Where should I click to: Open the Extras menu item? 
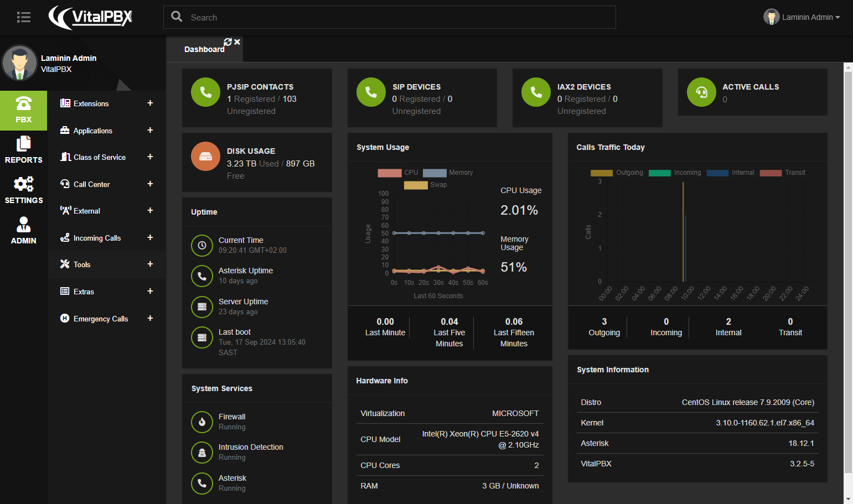[x=107, y=292]
